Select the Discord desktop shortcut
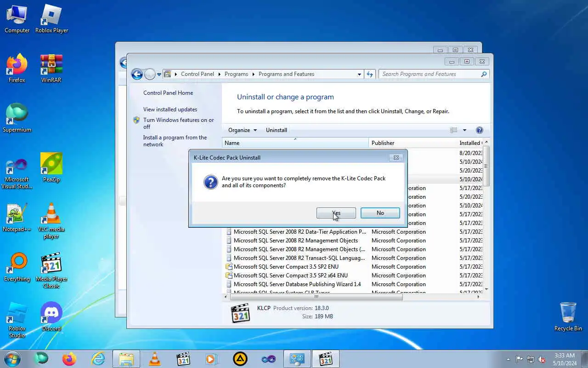Image resolution: width=588 pixels, height=368 pixels. tap(51, 316)
